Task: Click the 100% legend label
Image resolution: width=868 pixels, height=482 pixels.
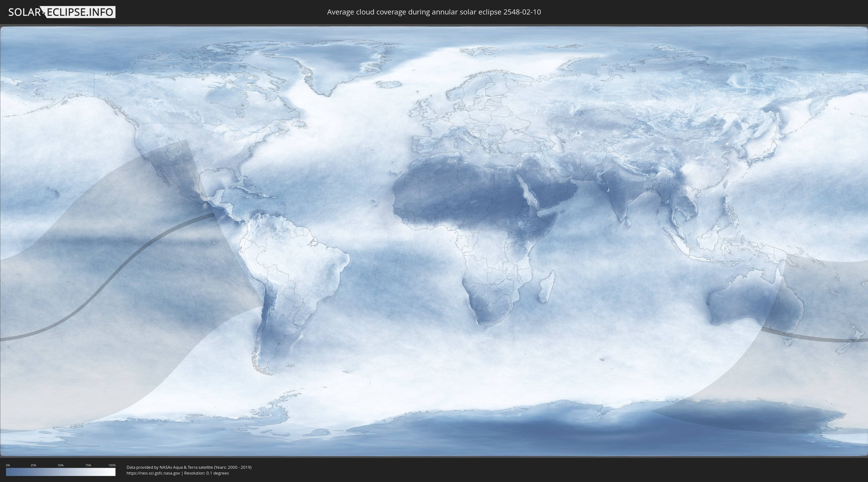Action: coord(112,465)
